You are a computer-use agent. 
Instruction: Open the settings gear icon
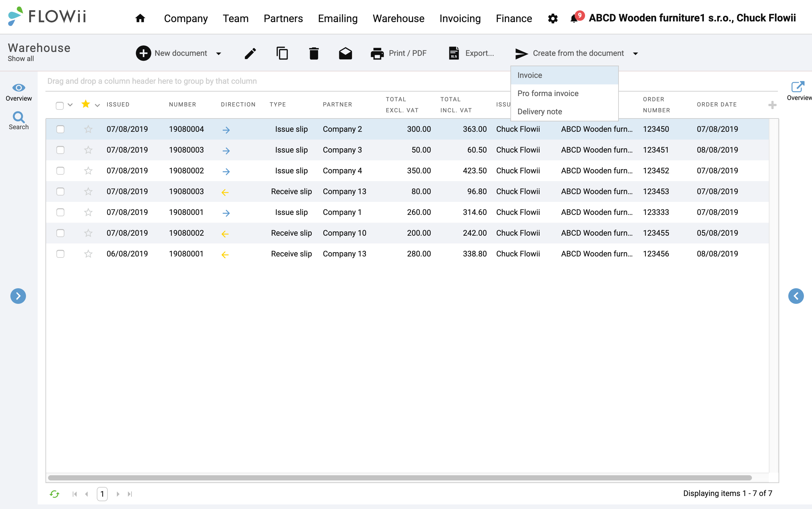[x=553, y=18]
